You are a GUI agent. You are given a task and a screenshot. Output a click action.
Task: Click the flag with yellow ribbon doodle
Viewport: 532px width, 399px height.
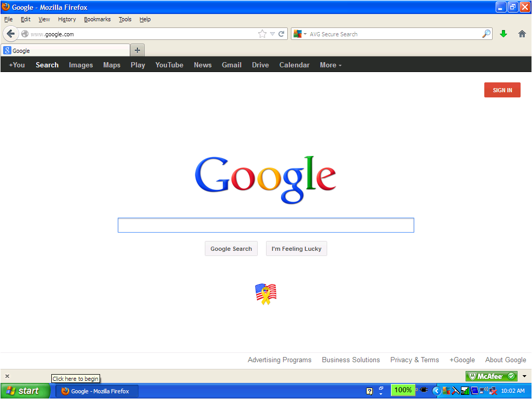click(x=265, y=294)
